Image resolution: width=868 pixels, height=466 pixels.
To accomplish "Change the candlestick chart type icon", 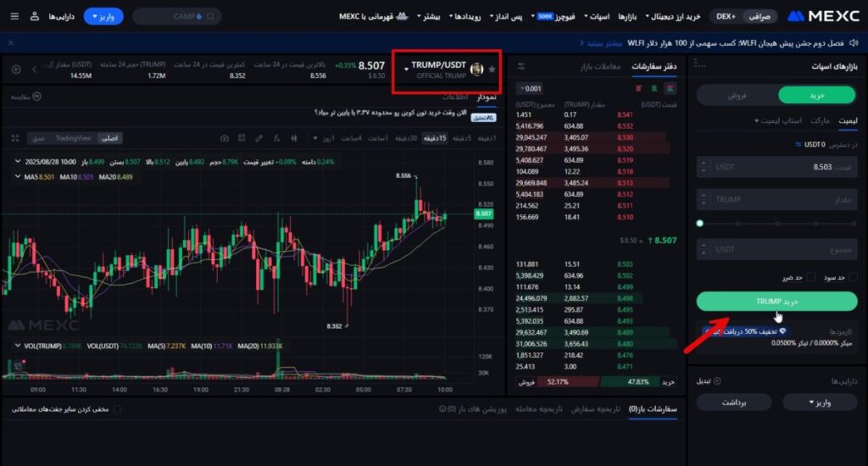I will (x=294, y=138).
